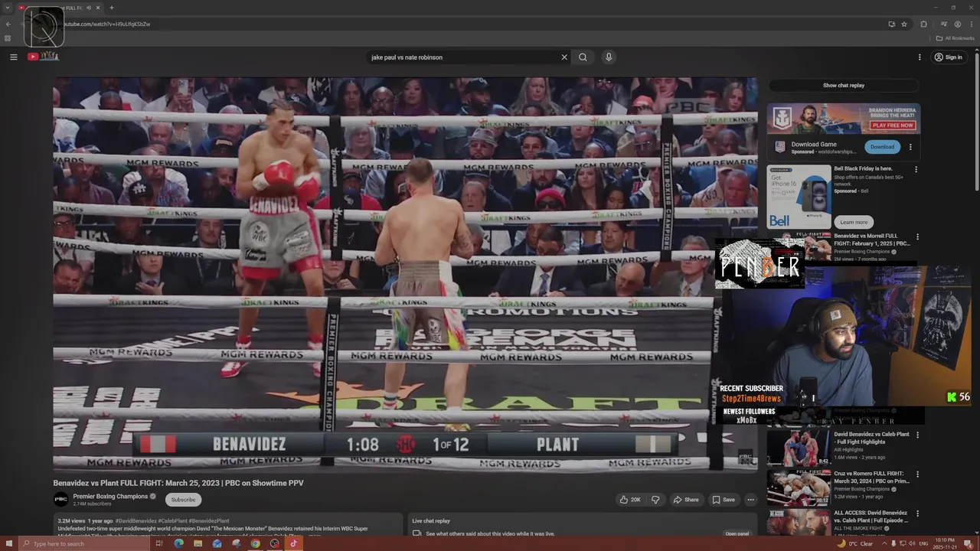Open File Explorer from taskbar
The image size is (980, 551).
pos(198,543)
